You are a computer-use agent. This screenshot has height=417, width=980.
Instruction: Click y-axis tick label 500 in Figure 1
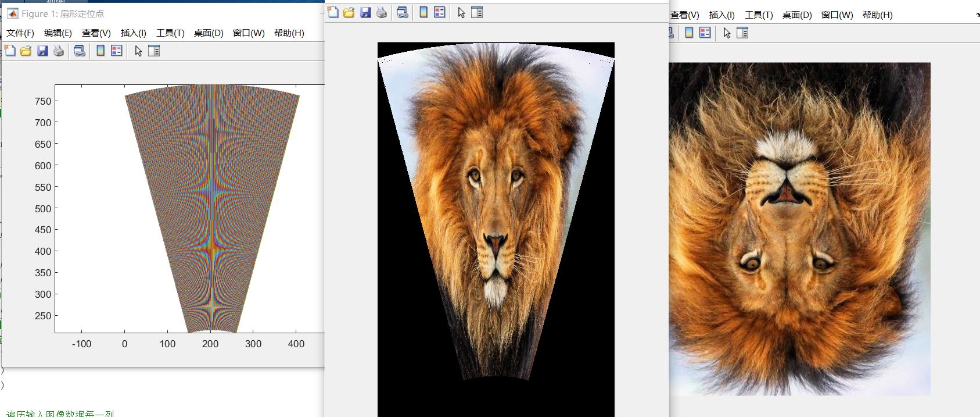click(x=43, y=209)
